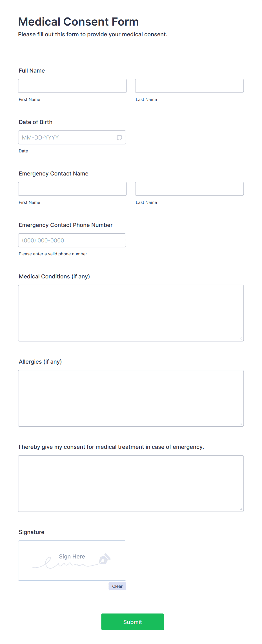Click the Medical Consent Form heading
The image size is (262, 644).
pyautogui.click(x=79, y=22)
